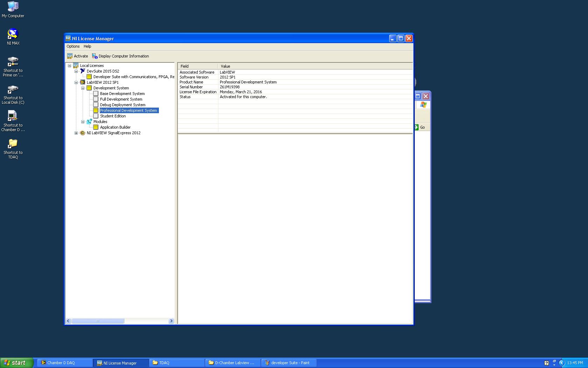Click the Display Computer Information icon
The height and width of the screenshot is (368, 588).
click(94, 56)
